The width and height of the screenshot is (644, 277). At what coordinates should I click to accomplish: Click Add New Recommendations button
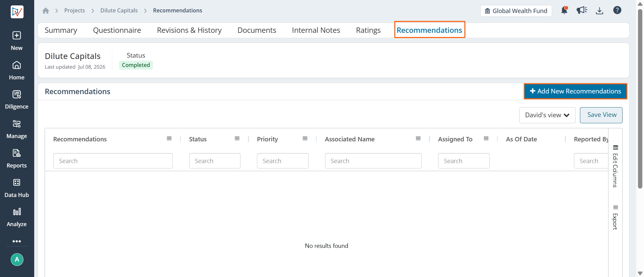pos(576,91)
